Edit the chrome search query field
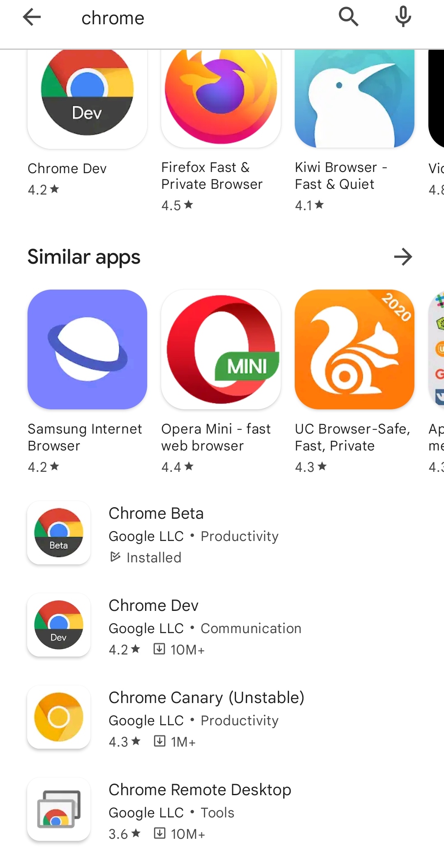The width and height of the screenshot is (444, 868). coord(197,18)
